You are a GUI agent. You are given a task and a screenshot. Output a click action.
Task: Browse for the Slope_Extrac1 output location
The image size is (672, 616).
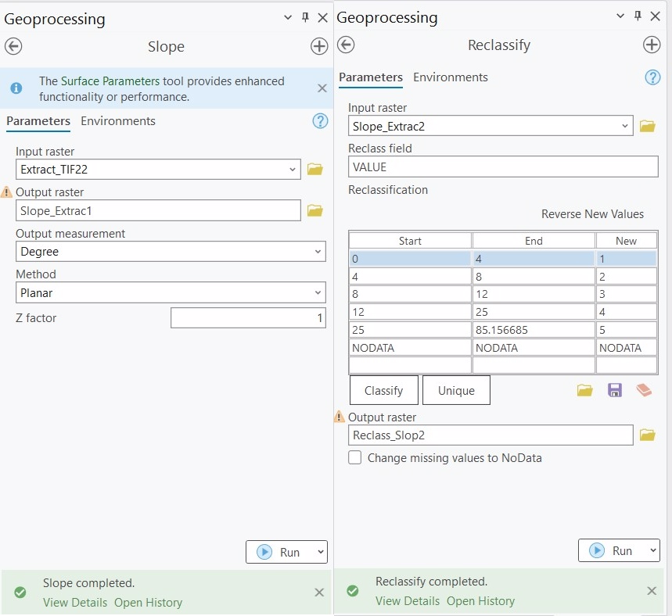[x=315, y=211]
